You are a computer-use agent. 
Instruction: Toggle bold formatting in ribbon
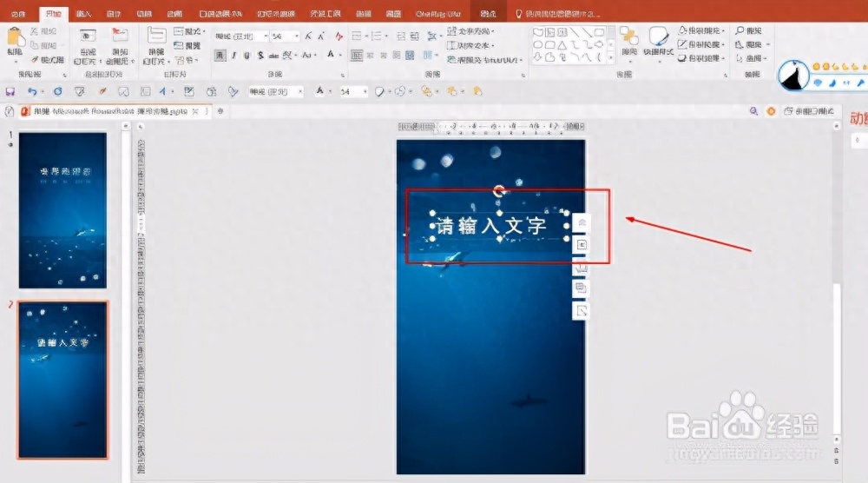(220, 56)
